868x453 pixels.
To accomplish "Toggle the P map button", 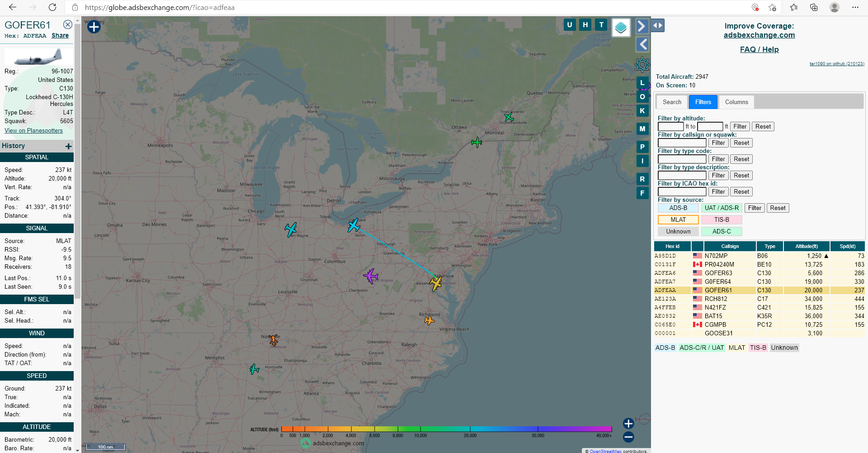I will tap(642, 147).
